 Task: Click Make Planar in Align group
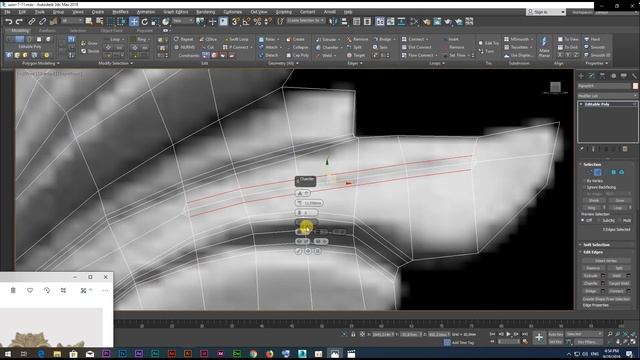click(544, 46)
